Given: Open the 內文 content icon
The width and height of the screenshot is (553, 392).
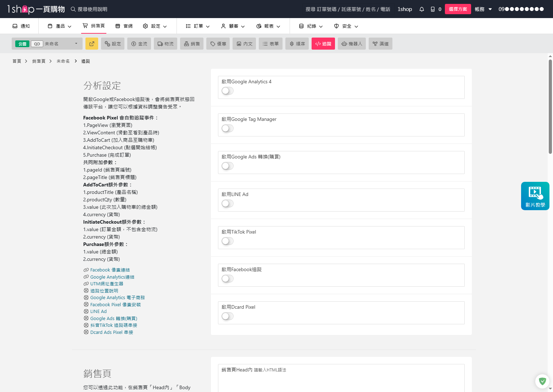Looking at the screenshot, I should point(244,44).
